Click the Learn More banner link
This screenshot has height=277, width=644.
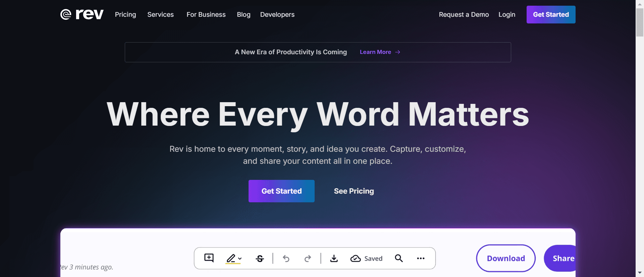[380, 52]
